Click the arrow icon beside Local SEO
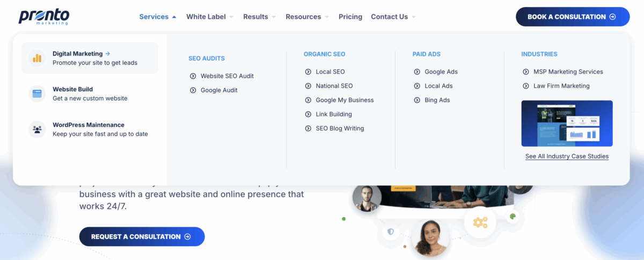 [308, 71]
